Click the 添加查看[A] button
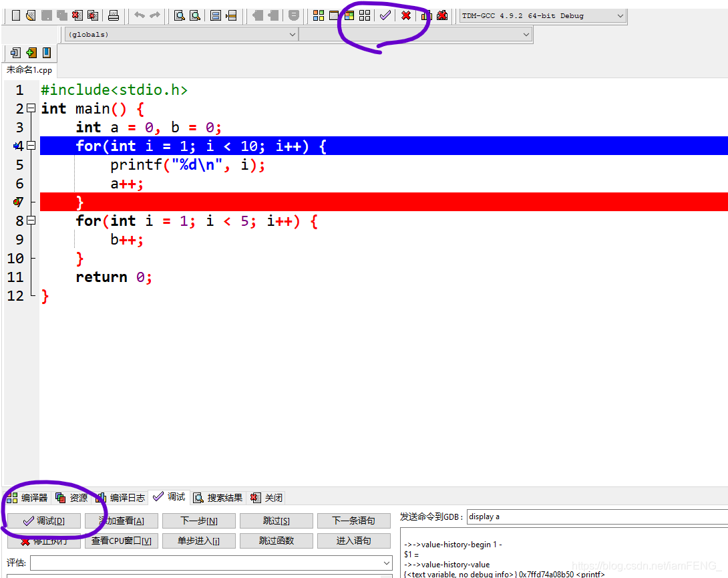 point(122,521)
